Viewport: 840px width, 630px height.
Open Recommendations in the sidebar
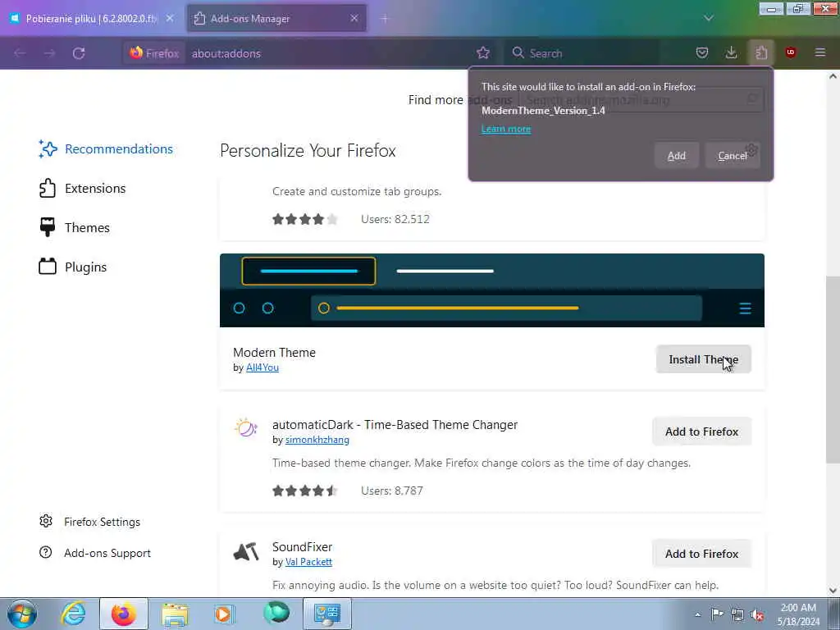pyautogui.click(x=106, y=149)
